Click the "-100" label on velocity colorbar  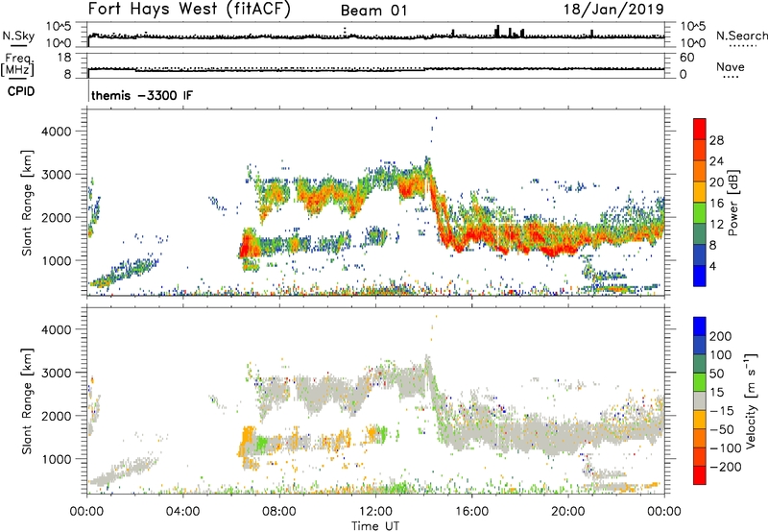pyautogui.click(x=725, y=447)
